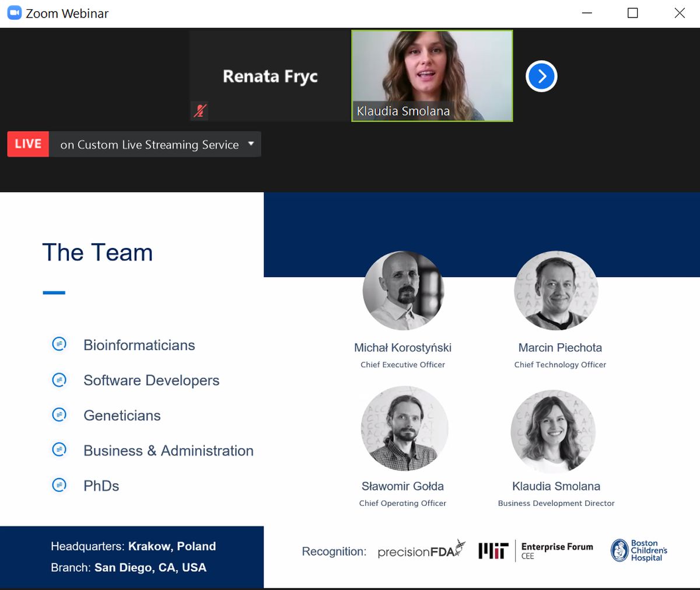Click the bullet icon beside Geneticians
This screenshot has width=700, height=590.
click(x=60, y=415)
